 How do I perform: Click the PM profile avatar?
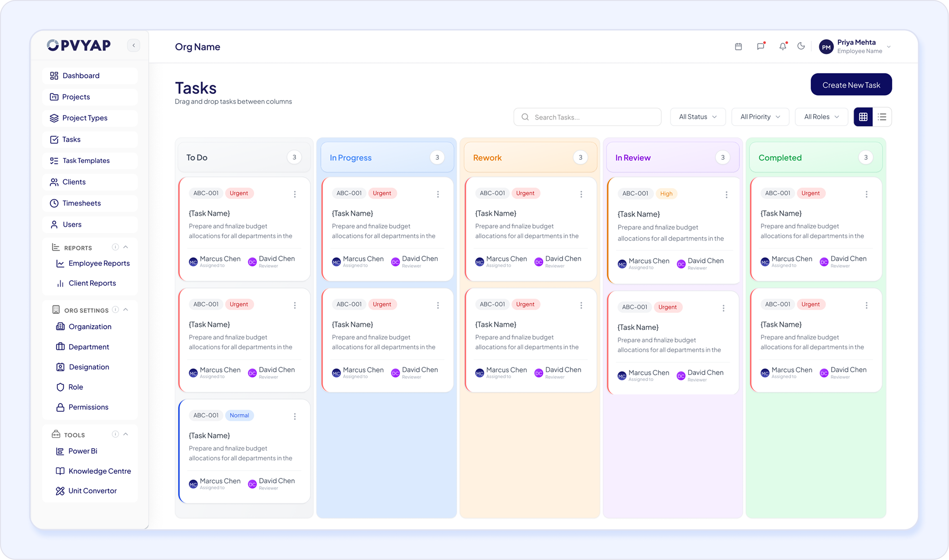click(826, 47)
